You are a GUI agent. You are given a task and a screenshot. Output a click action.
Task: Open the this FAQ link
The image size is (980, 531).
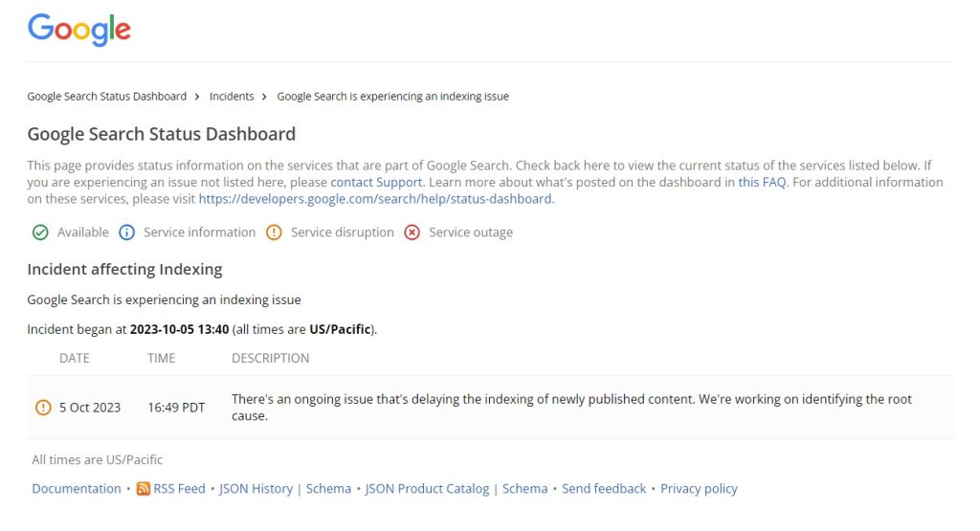762,183
